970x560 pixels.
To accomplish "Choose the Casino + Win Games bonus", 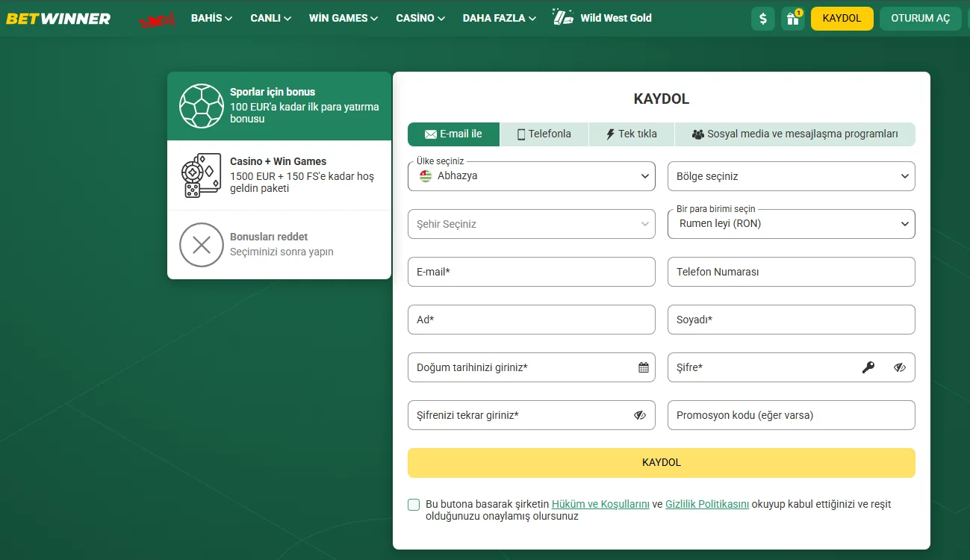I will (x=279, y=175).
